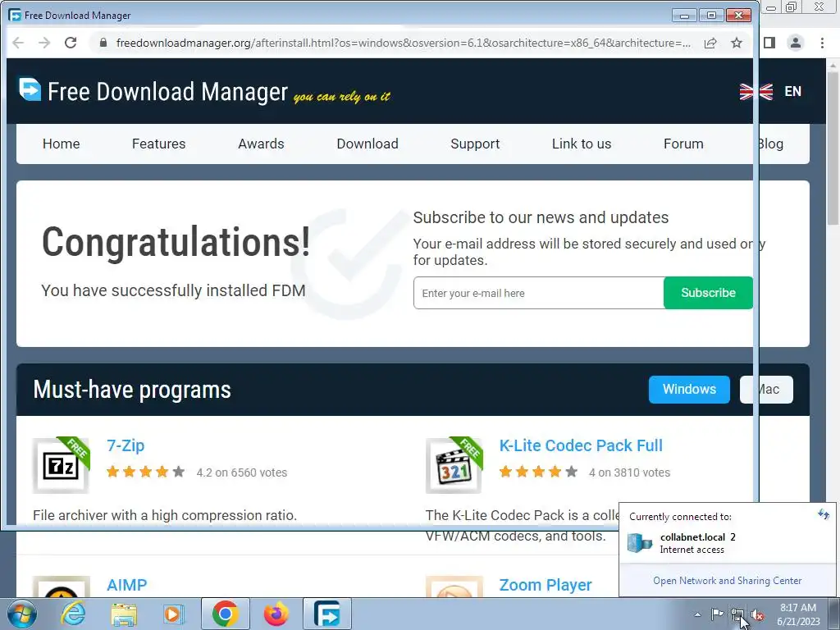
Task: Open the Link to us navigation item
Action: coord(582,144)
